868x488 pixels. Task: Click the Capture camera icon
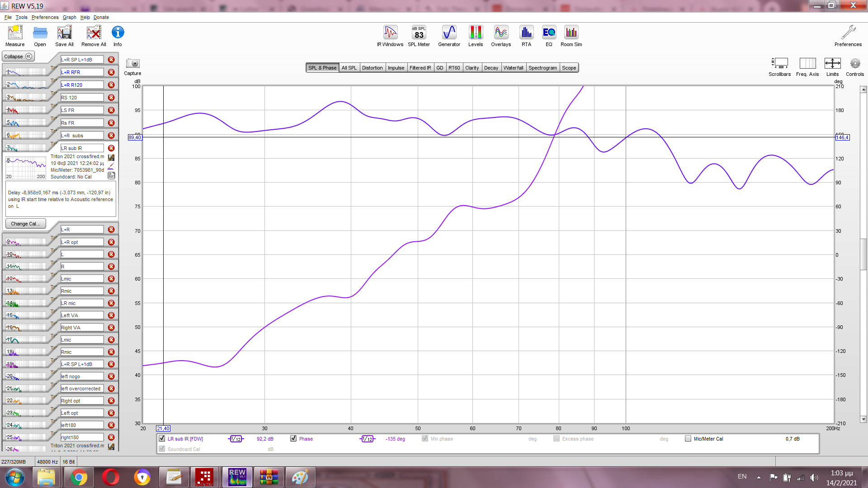(132, 64)
